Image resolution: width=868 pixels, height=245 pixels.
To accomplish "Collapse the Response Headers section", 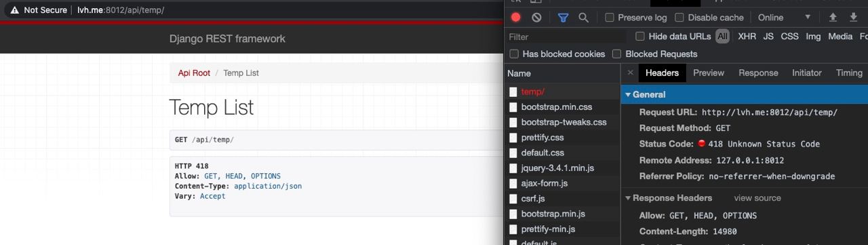I will [628, 198].
